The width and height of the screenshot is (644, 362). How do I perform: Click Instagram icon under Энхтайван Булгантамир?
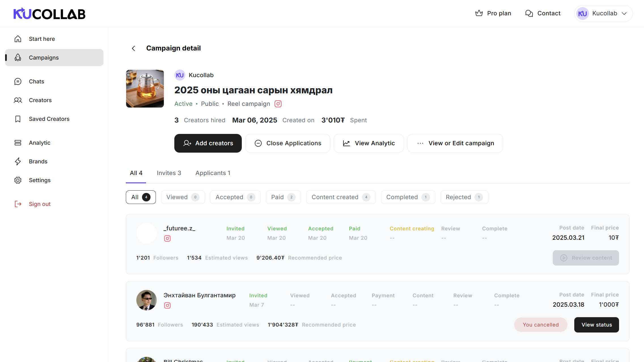pos(168,306)
